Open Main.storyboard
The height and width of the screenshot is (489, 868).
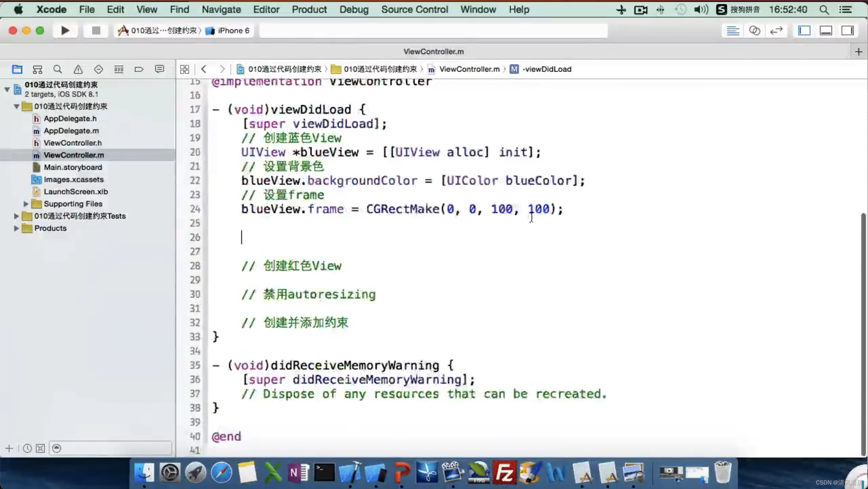click(x=73, y=168)
